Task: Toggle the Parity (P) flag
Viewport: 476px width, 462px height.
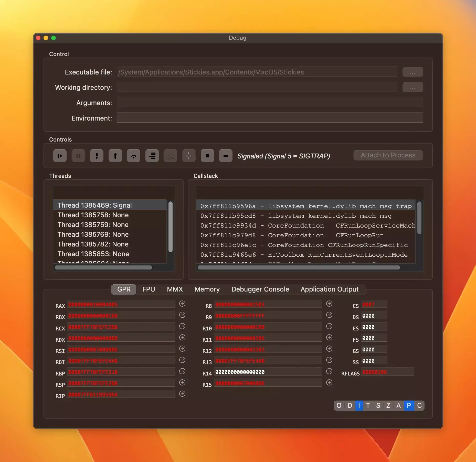Action: tap(409, 406)
